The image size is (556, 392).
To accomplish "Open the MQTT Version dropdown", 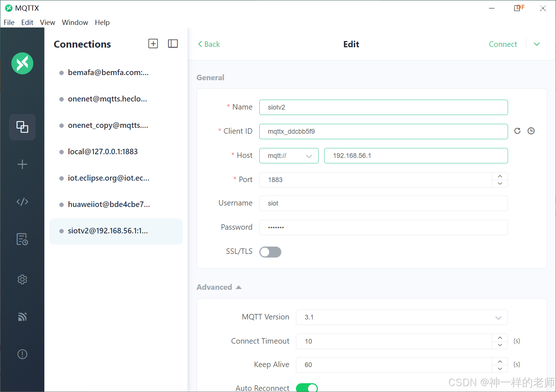I will [x=402, y=317].
